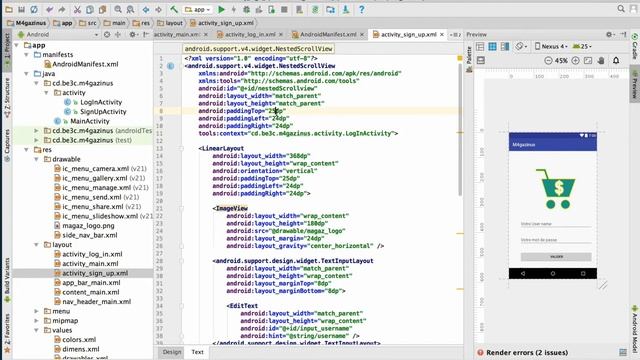Select the Text editor tab

pos(198,352)
